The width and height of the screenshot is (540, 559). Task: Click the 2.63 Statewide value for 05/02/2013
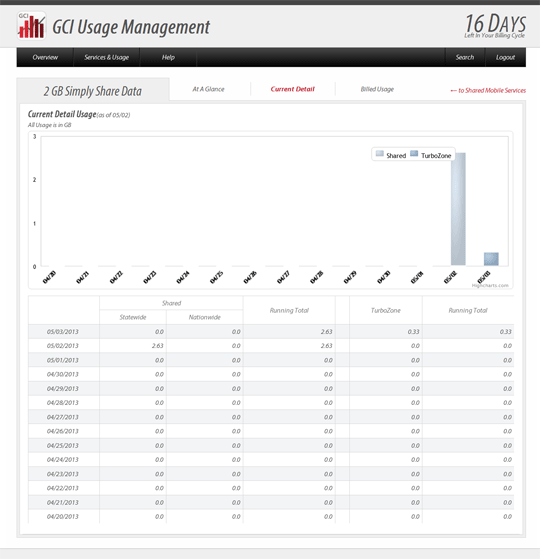(x=158, y=346)
